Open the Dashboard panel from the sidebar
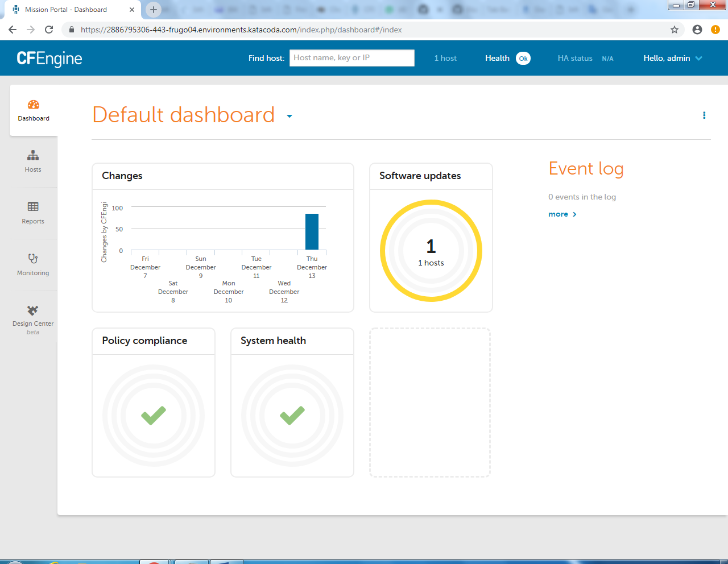This screenshot has width=728, height=564. coord(33,109)
